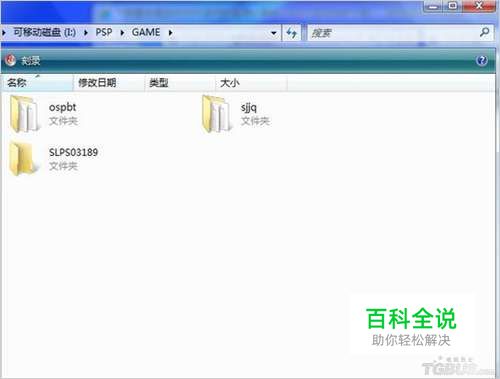This screenshot has width=500, height=379.
Task: Expand the leading arrow before 可移动磁盘 in breadcrumb
Action: (4, 33)
